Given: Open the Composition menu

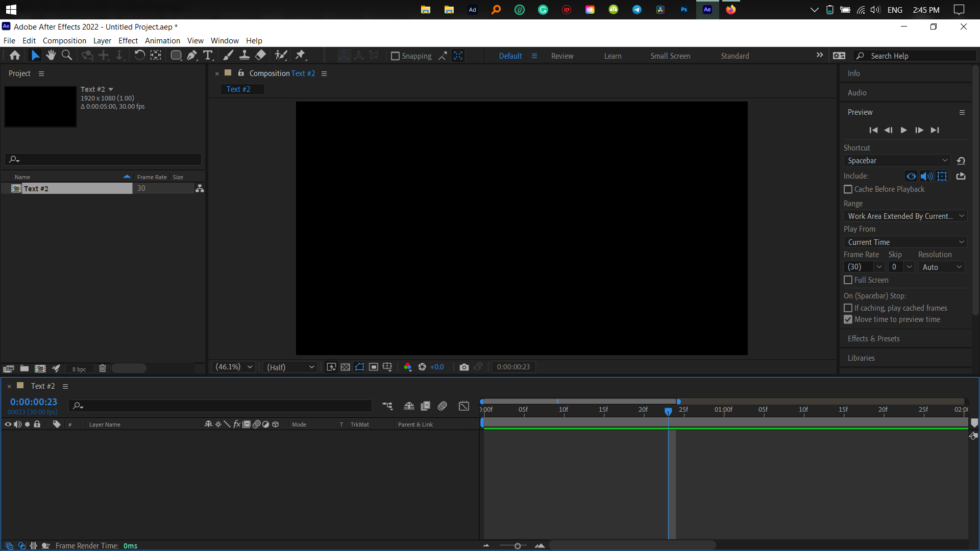Looking at the screenshot, I should pos(64,40).
